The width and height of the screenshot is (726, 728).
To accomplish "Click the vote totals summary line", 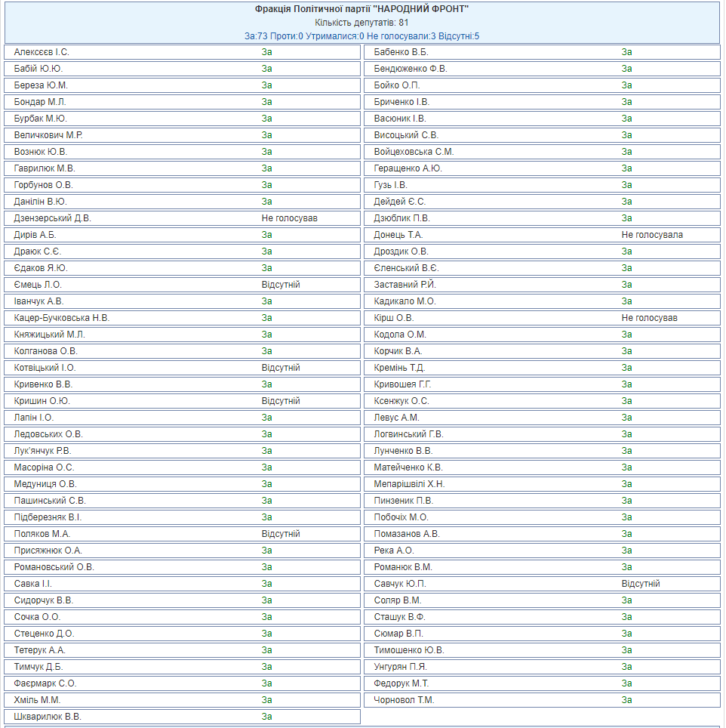I will (361, 35).
